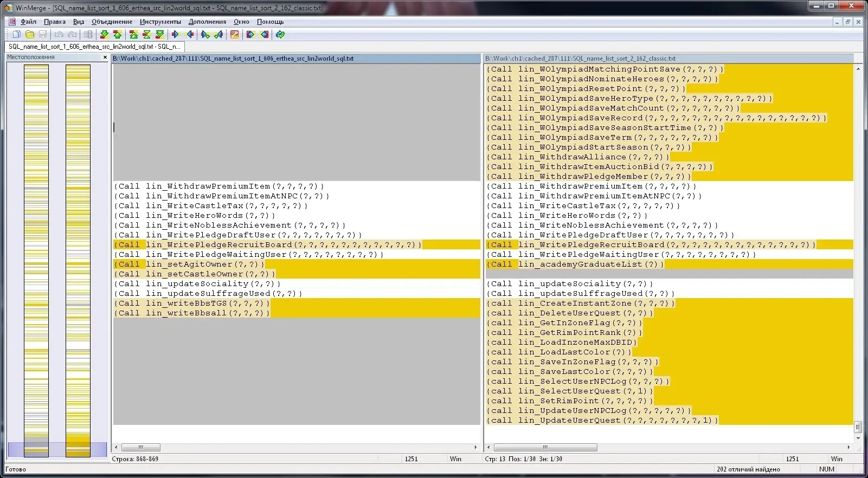Copy all differences to the right
The image size is (868, 478).
coord(250,35)
